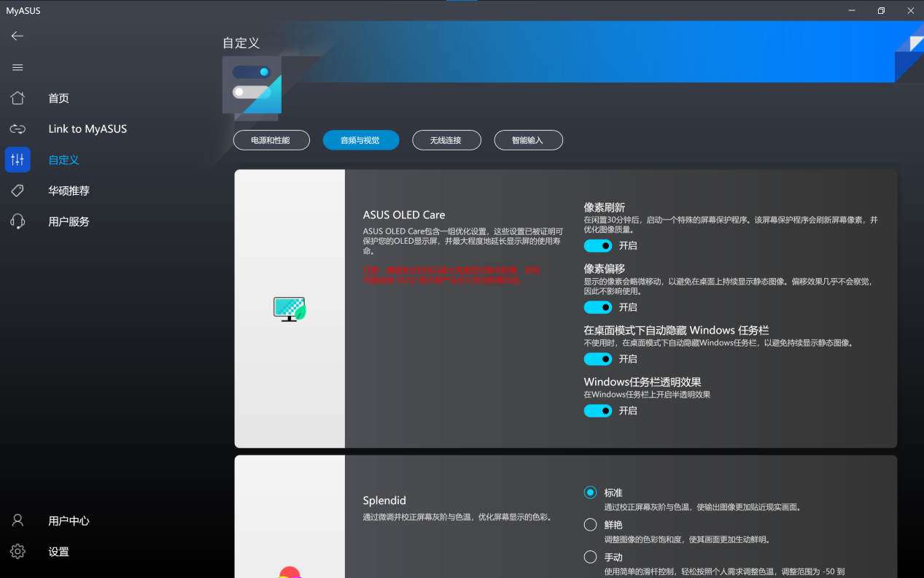Turn off the 像素刷新 toggle

[x=598, y=246]
